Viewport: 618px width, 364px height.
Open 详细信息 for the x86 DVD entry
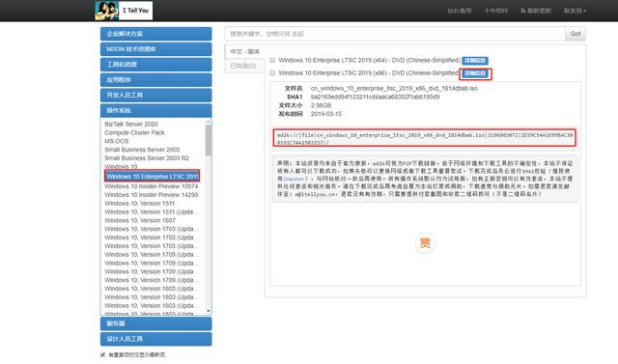[x=475, y=73]
